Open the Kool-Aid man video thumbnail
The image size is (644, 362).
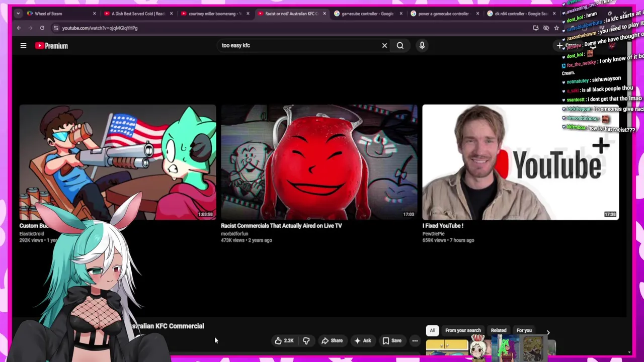tap(319, 162)
